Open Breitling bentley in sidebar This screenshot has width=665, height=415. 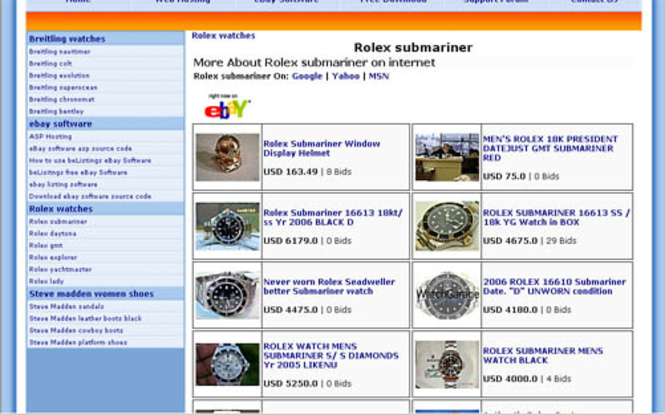click(x=56, y=111)
